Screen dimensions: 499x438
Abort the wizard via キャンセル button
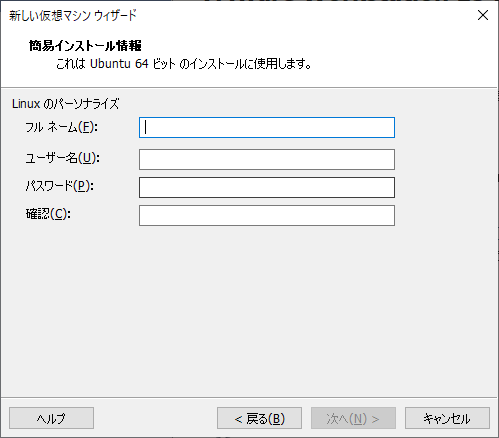tap(447, 418)
